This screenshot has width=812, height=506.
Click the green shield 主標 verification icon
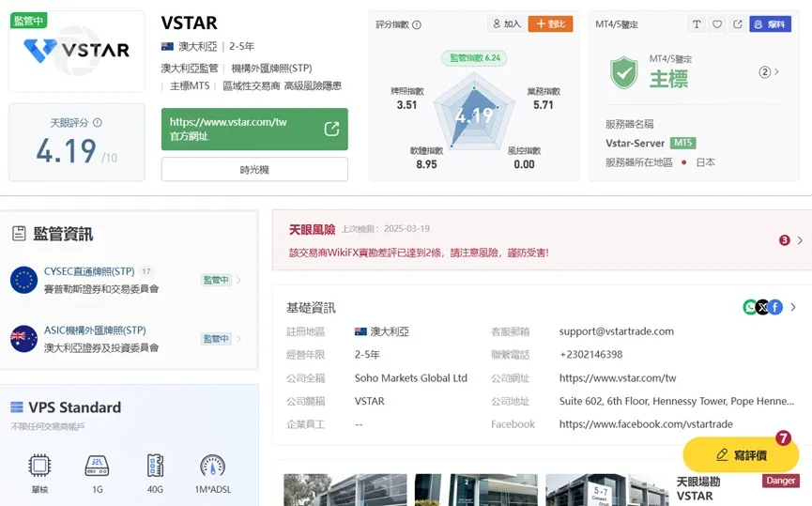(623, 72)
